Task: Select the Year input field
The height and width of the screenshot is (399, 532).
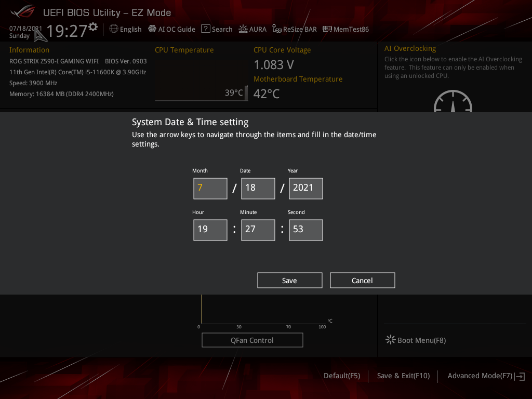Action: [x=305, y=188]
